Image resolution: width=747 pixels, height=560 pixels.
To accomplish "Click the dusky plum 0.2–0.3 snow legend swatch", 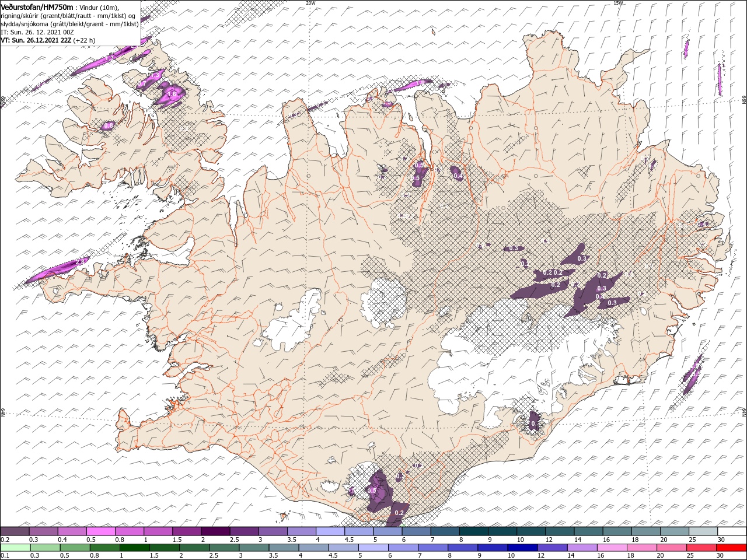I will (15, 531).
